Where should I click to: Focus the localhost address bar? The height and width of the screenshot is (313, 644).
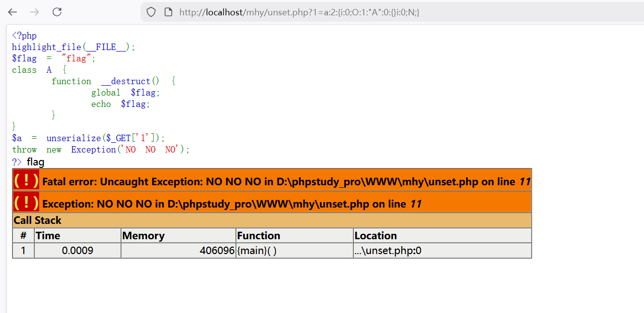click(x=347, y=12)
